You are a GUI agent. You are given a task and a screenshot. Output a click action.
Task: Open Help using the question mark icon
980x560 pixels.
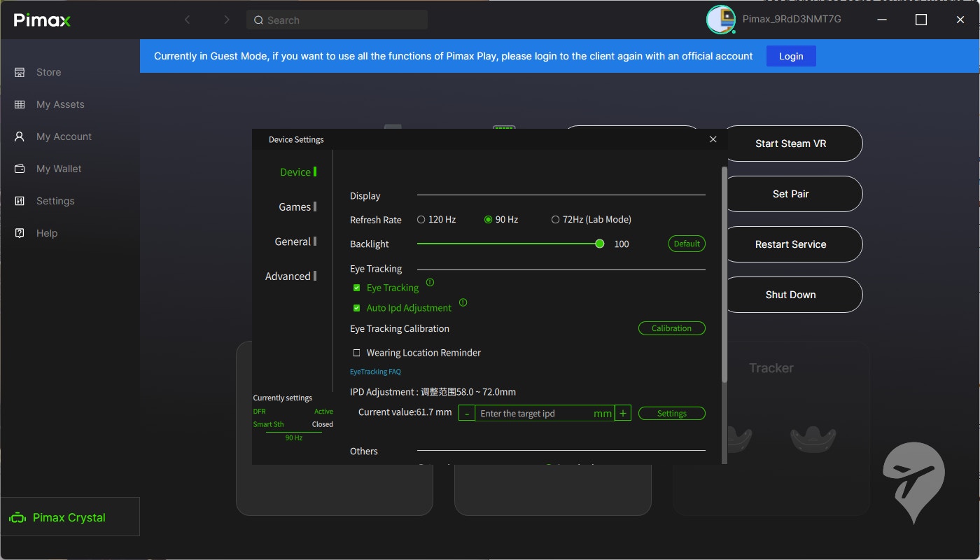pyautogui.click(x=20, y=233)
